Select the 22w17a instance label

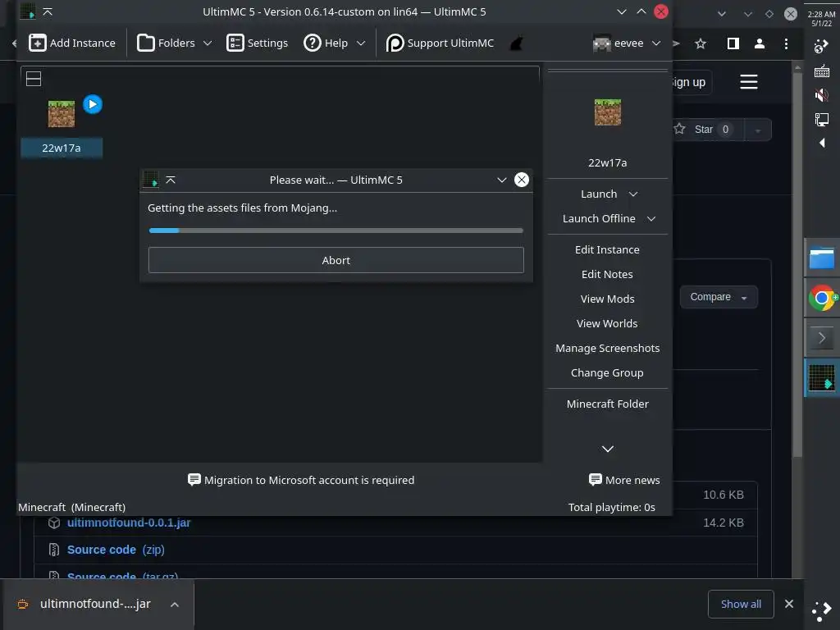pyautogui.click(x=61, y=148)
